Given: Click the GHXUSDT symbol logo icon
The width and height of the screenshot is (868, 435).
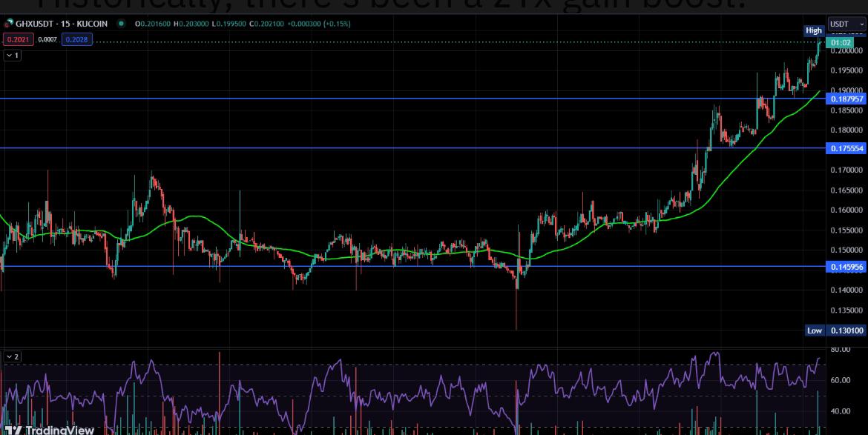Looking at the screenshot, I should (10, 24).
